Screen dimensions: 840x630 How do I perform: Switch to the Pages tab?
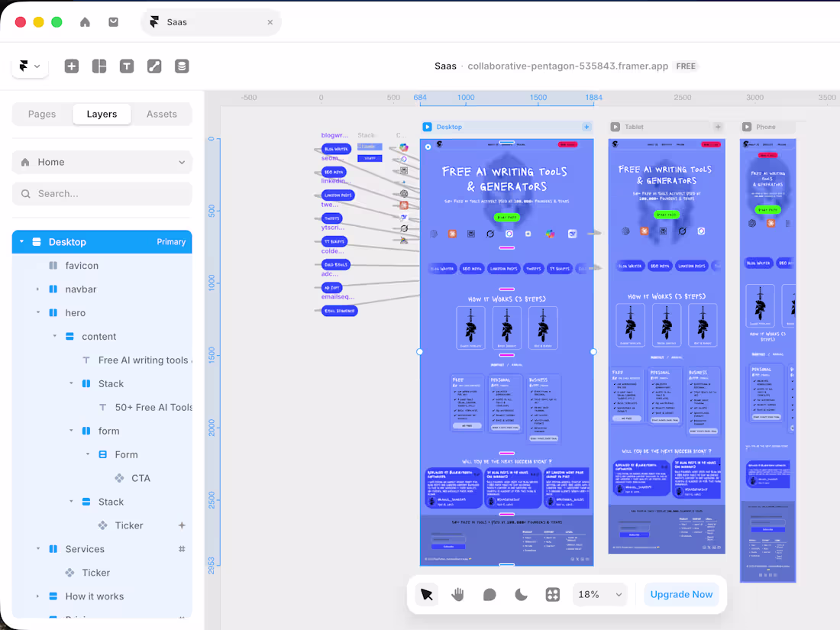point(42,114)
